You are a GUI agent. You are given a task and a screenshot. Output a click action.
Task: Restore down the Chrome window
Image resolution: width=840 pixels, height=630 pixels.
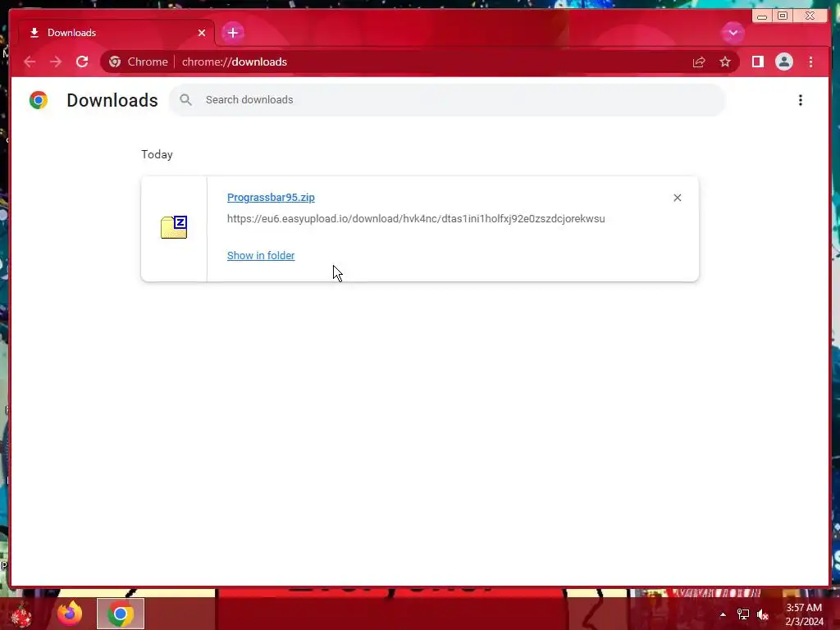click(782, 16)
